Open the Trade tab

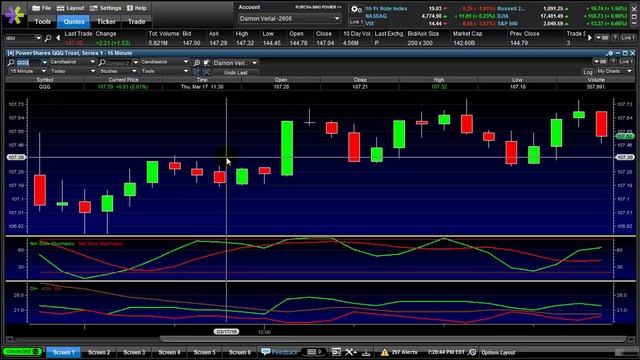[x=136, y=22]
